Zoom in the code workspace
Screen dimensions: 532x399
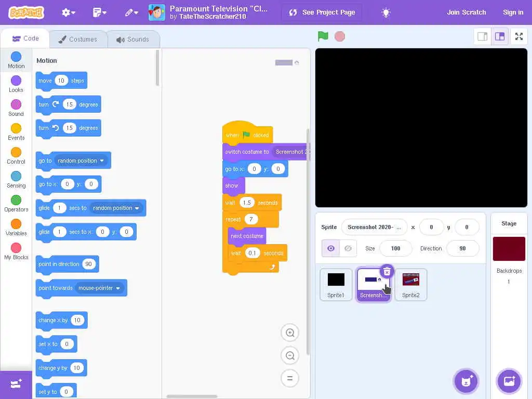290,333
